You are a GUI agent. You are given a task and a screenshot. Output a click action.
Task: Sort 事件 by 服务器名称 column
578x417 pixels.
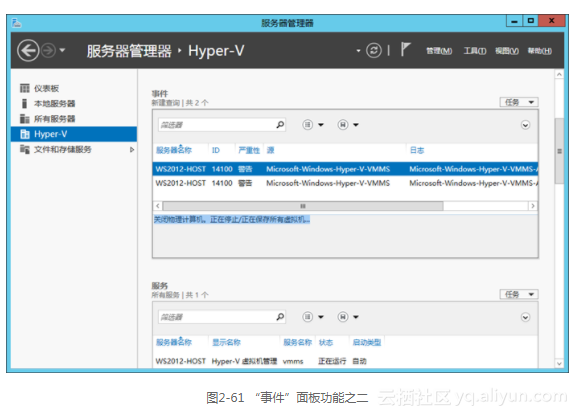(174, 150)
